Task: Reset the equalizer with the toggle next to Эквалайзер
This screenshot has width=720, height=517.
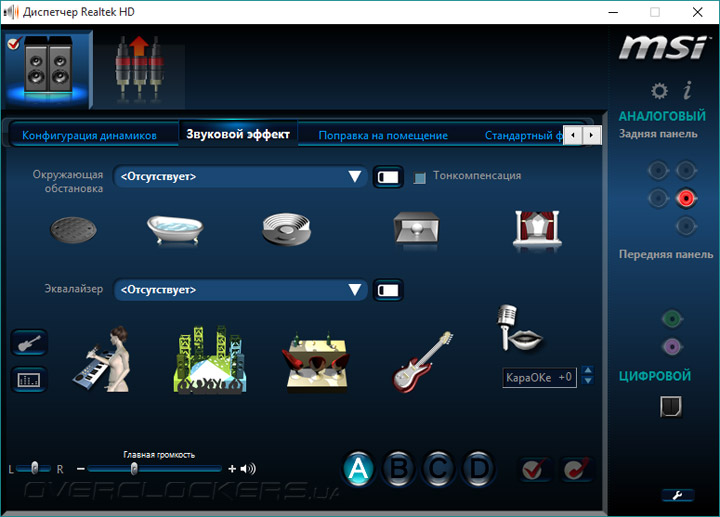Action: click(388, 290)
